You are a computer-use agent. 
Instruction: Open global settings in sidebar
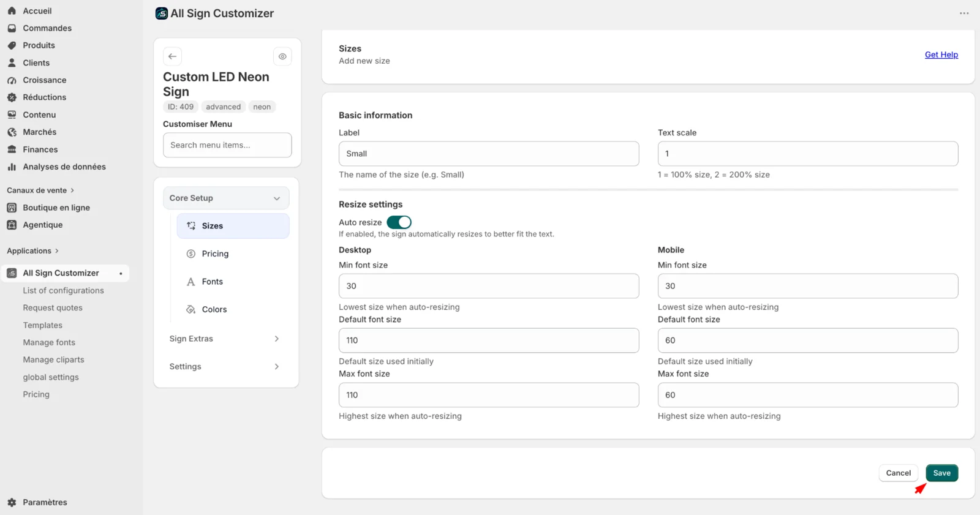[51, 377]
